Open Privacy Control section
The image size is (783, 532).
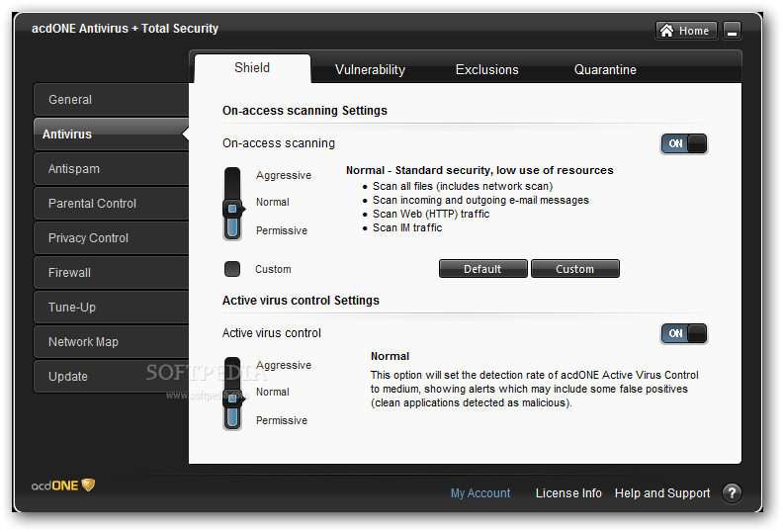tap(111, 237)
